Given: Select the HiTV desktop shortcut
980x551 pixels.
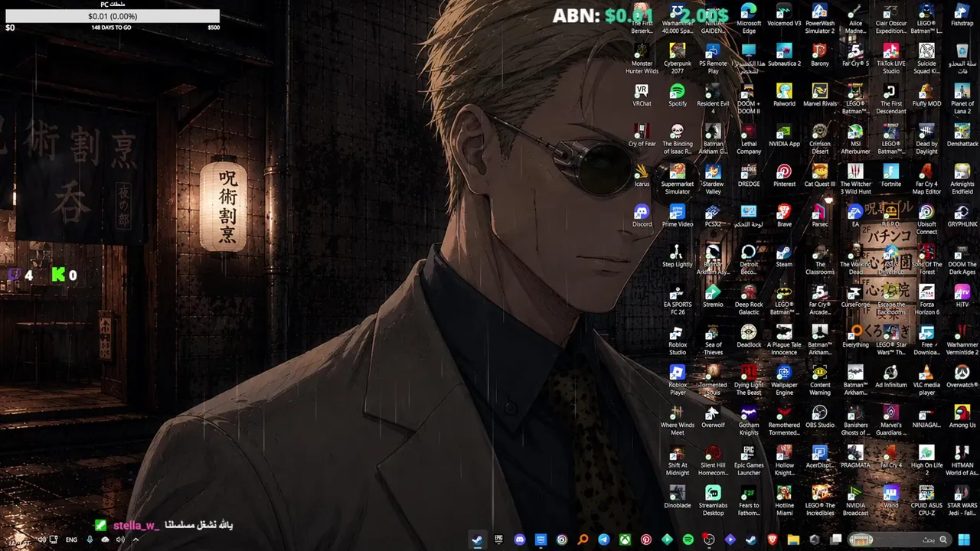Looking at the screenshot, I should click(x=962, y=296).
